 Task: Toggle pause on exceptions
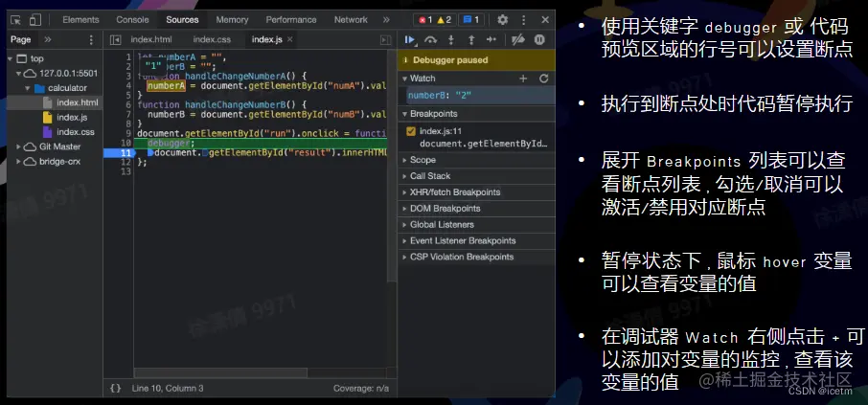[539, 40]
